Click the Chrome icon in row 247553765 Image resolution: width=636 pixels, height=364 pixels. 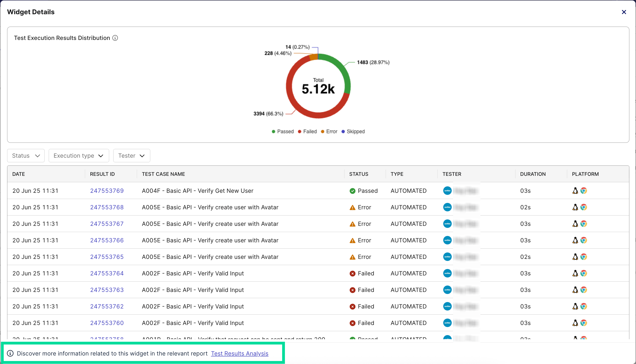[584, 257]
